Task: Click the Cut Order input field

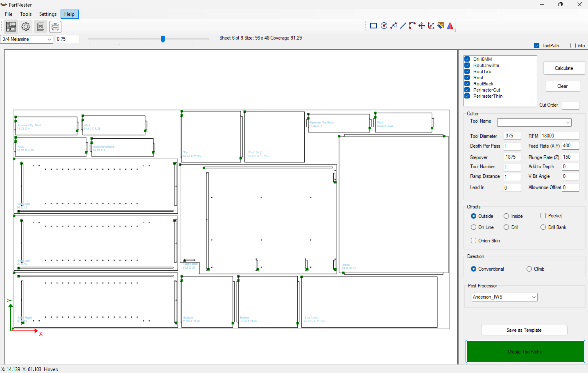Action: click(x=570, y=105)
